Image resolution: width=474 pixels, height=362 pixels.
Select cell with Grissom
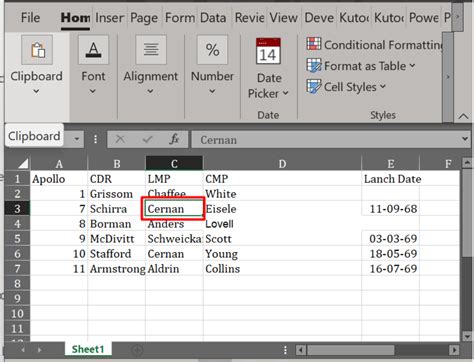point(117,194)
